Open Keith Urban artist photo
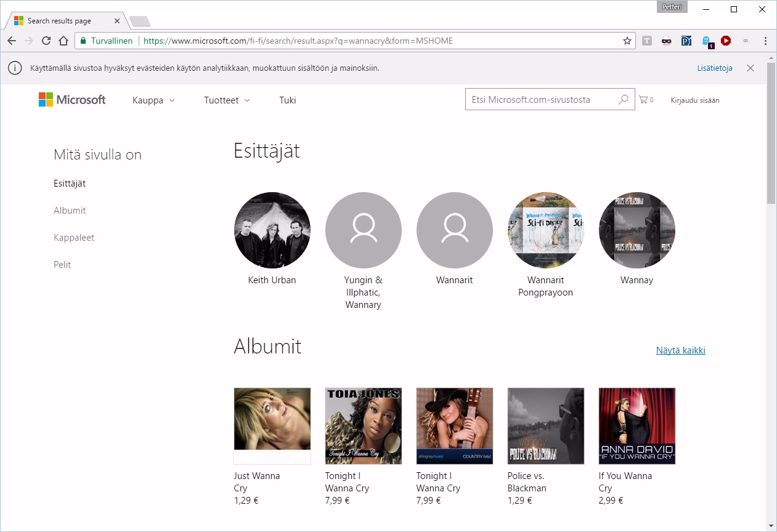This screenshot has height=532, width=777. (x=272, y=230)
